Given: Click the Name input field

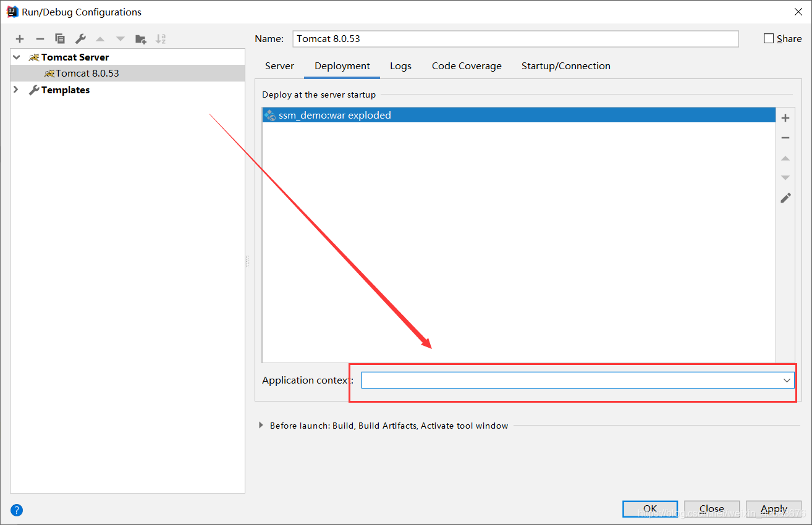Looking at the screenshot, I should (x=515, y=38).
